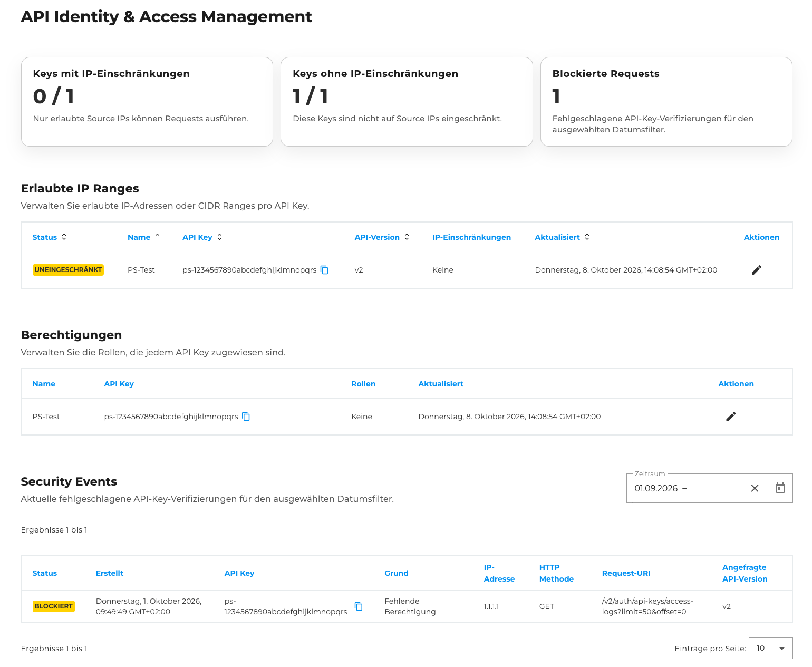Viewport: 812px width, 667px height.
Task: Sort IP ranges table by Aktualisiert
Action: tap(562, 237)
